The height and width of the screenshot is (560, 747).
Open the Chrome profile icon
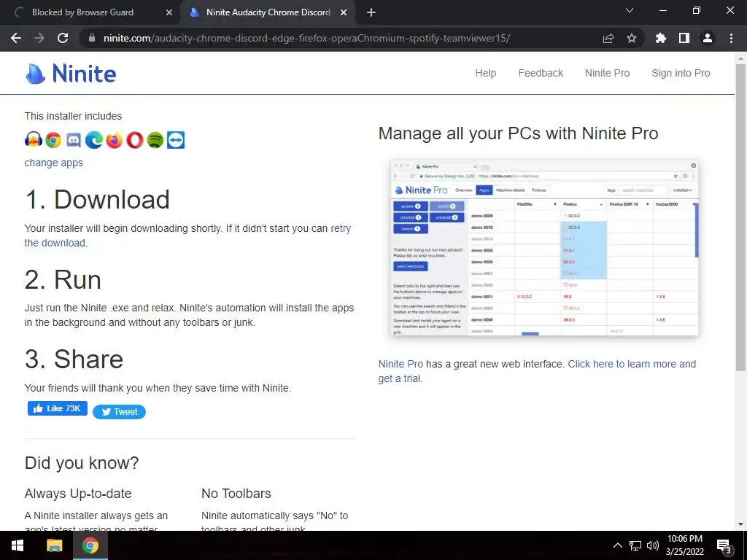pos(708,38)
